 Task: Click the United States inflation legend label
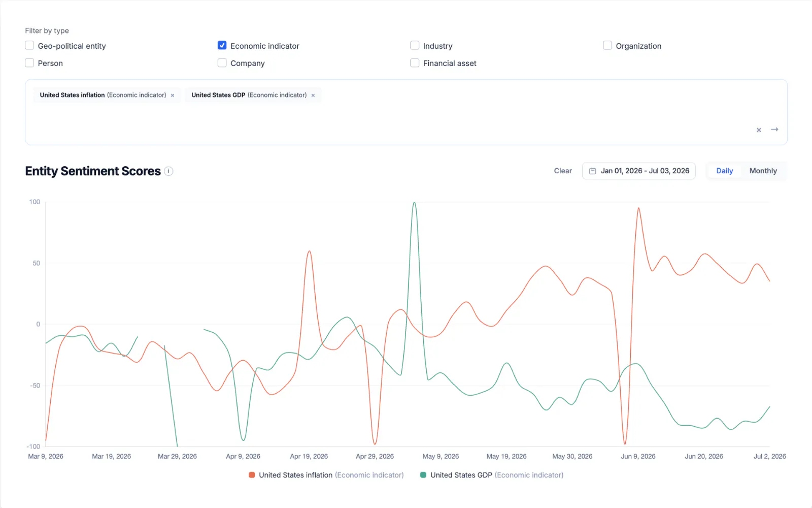331,475
